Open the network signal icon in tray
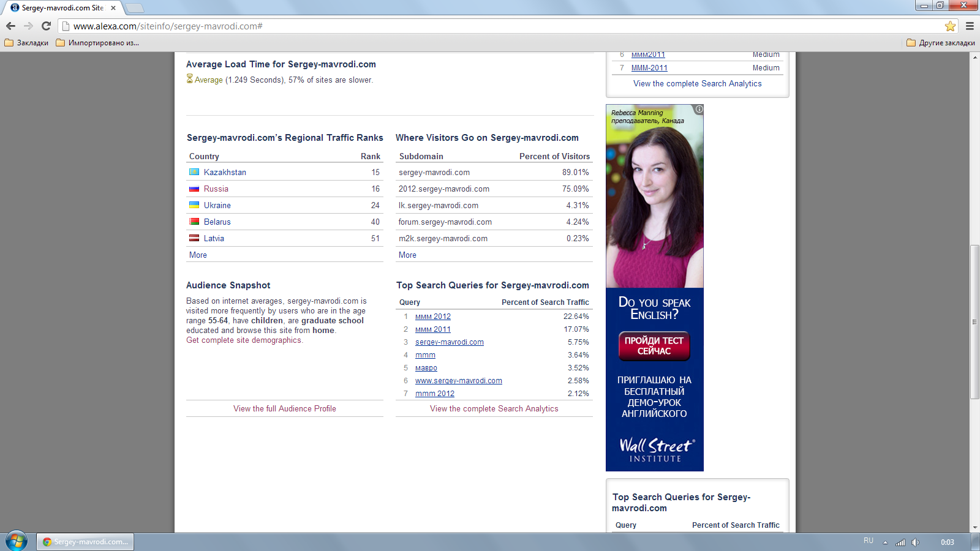This screenshot has width=980, height=551. click(x=900, y=542)
